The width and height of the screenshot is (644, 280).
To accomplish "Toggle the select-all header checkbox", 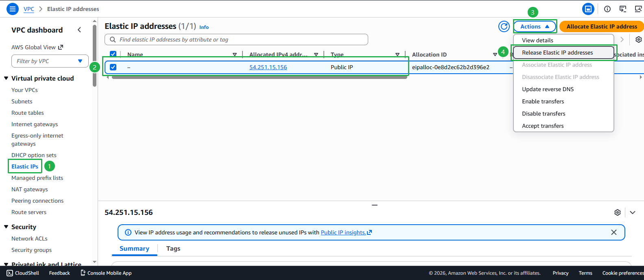I will tap(113, 54).
